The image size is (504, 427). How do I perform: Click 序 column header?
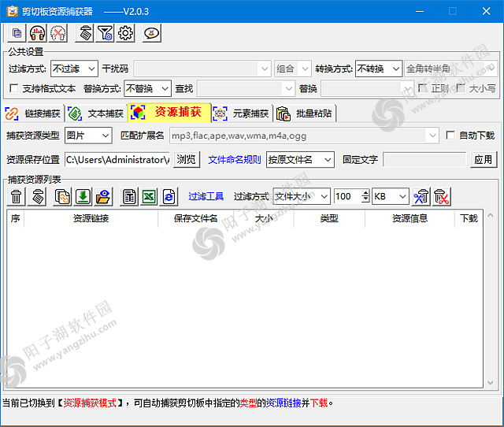coord(16,218)
